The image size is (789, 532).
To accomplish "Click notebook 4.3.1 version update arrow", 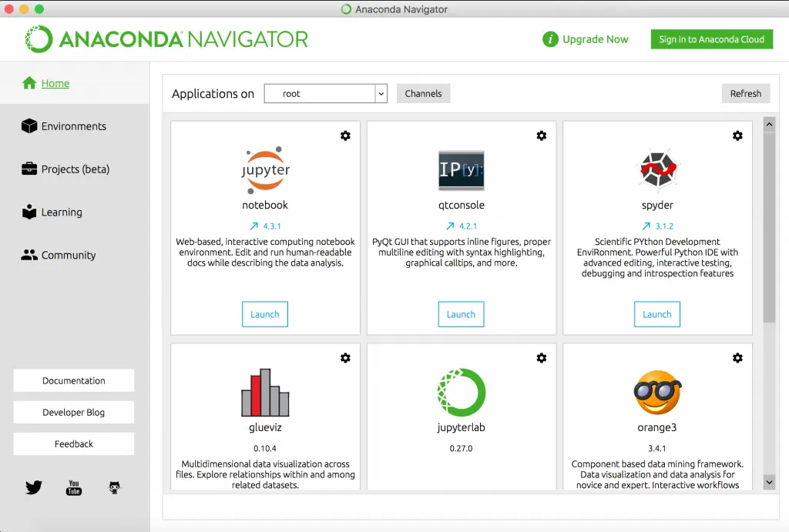I will pyautogui.click(x=254, y=226).
